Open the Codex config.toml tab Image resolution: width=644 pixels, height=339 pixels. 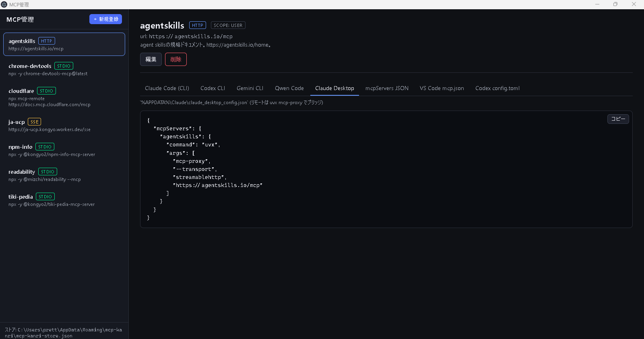497,88
